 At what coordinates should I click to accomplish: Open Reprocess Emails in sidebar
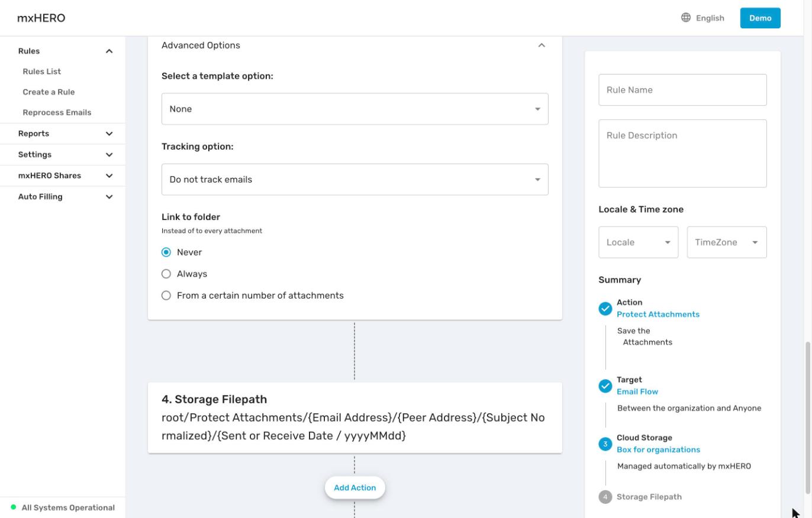(57, 112)
